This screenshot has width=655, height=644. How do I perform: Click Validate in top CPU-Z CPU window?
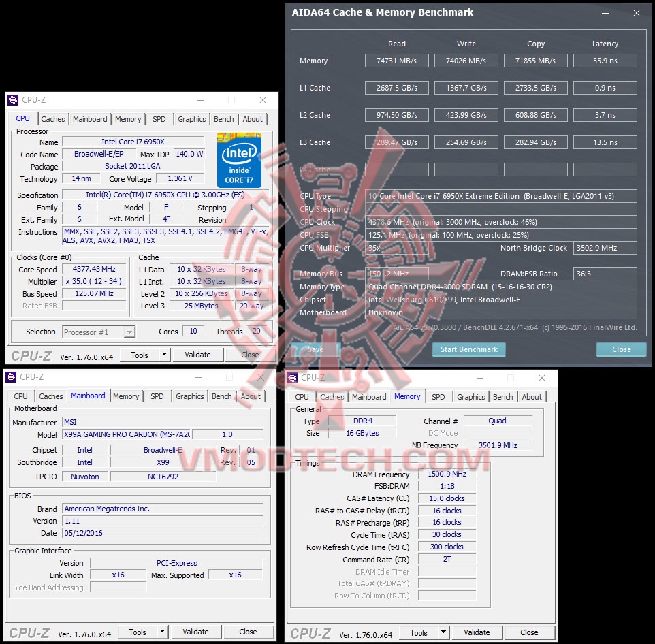coord(197,355)
